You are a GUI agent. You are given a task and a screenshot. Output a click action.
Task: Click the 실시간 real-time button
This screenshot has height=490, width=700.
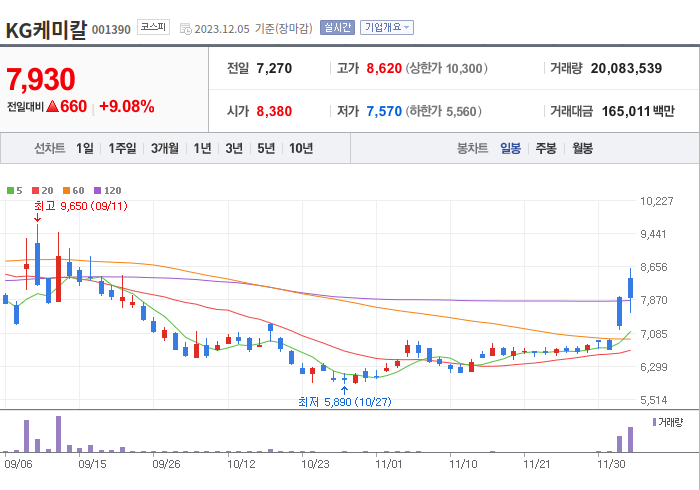pos(337,28)
